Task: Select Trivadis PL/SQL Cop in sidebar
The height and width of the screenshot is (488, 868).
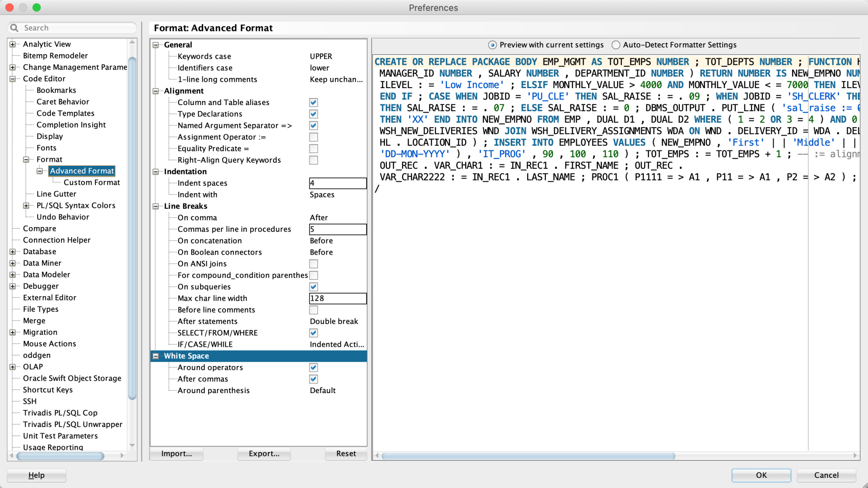Action: coord(60,413)
